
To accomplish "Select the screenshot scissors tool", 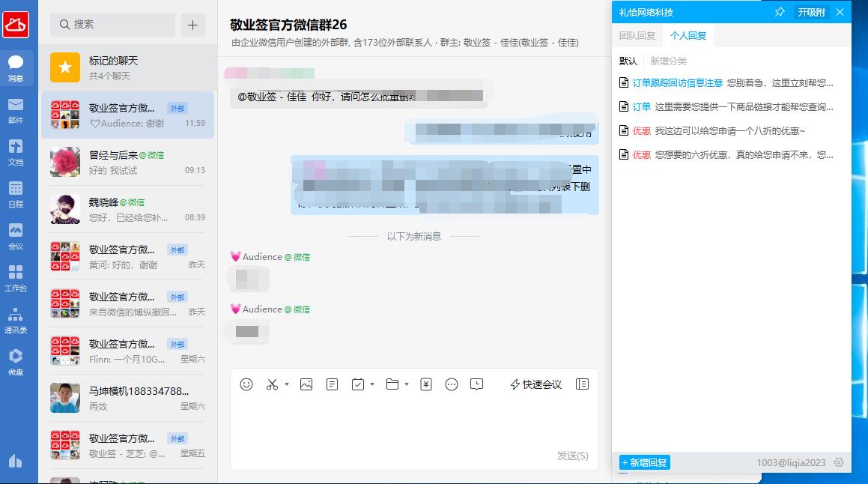I will [x=273, y=384].
